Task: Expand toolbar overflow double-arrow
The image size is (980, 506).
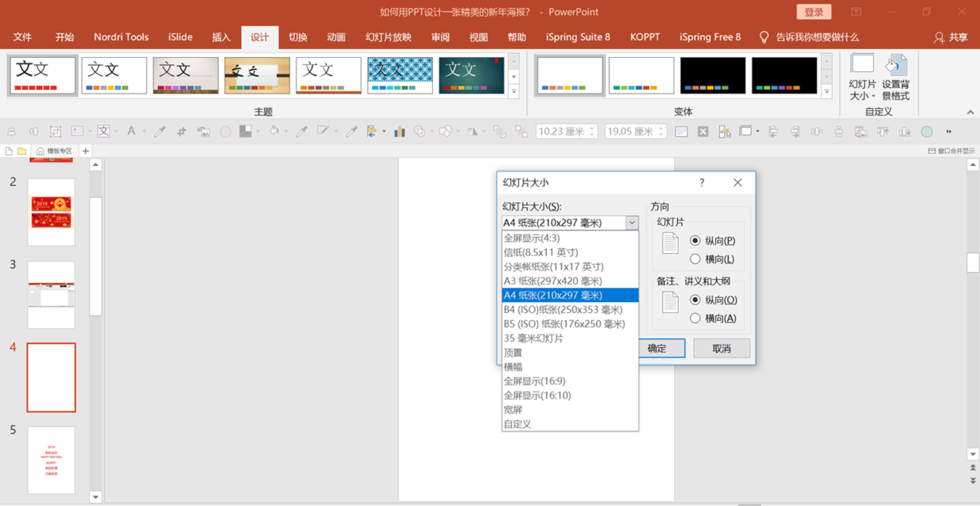Action: click(948, 132)
